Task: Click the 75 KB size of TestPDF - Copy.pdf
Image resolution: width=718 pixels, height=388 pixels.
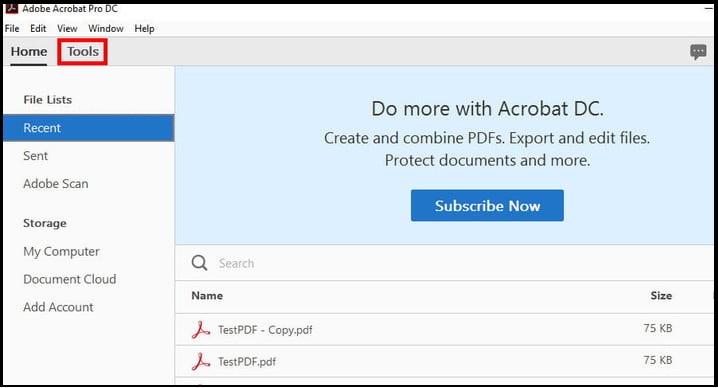Action: tap(658, 328)
